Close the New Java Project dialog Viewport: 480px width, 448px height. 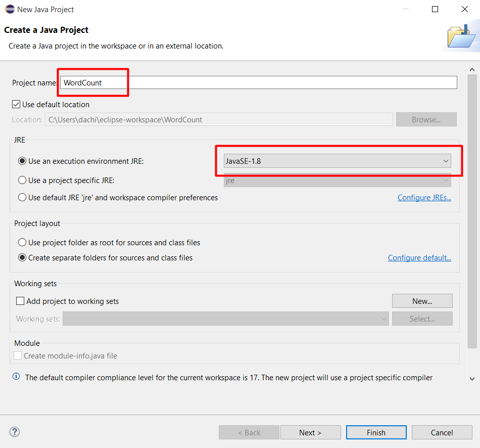pos(464,9)
